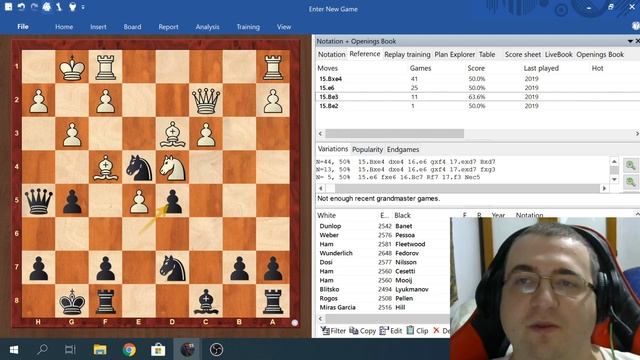The image size is (640, 360).
Task: Click the red X delete icon
Action: pos(436,330)
